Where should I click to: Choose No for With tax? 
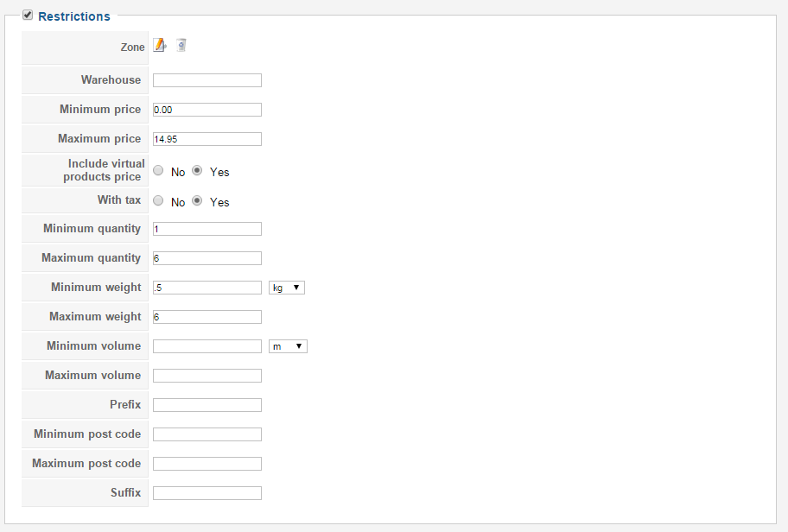(x=158, y=200)
